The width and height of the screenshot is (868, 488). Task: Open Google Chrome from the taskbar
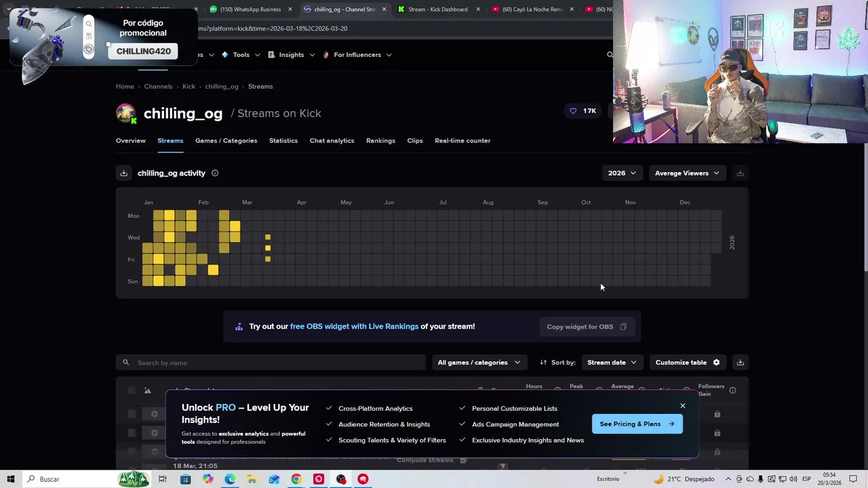coord(296,479)
